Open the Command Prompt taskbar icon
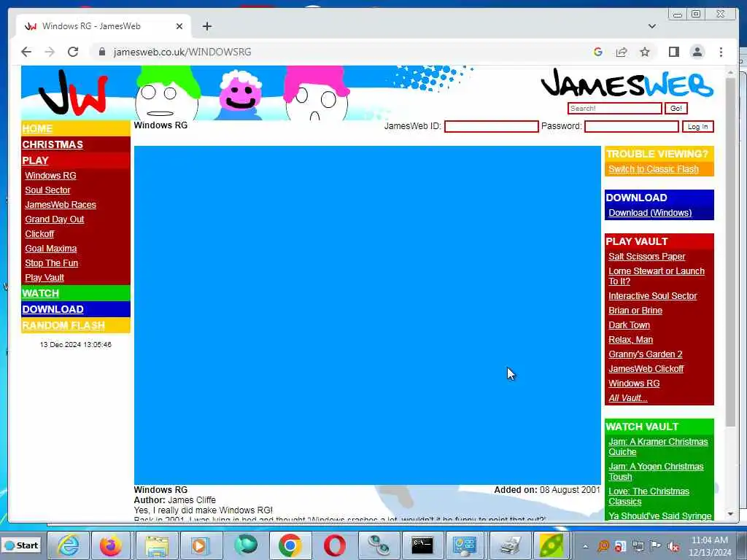 coord(422,545)
